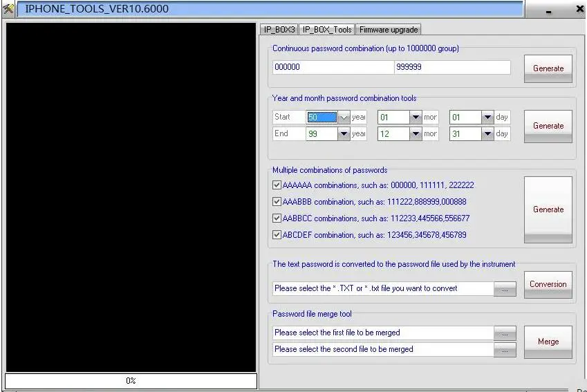Click the 000000 start password field
The image size is (587, 392).
point(333,67)
